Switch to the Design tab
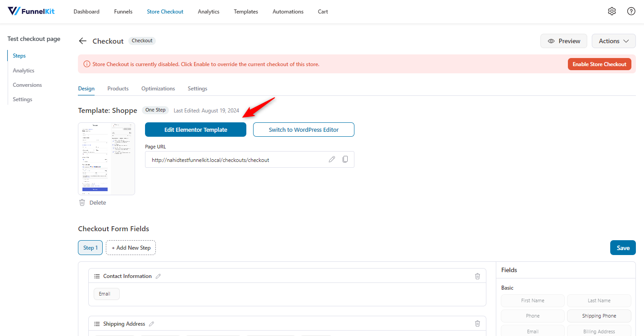Screen dimensions: 644x336 tap(86, 89)
